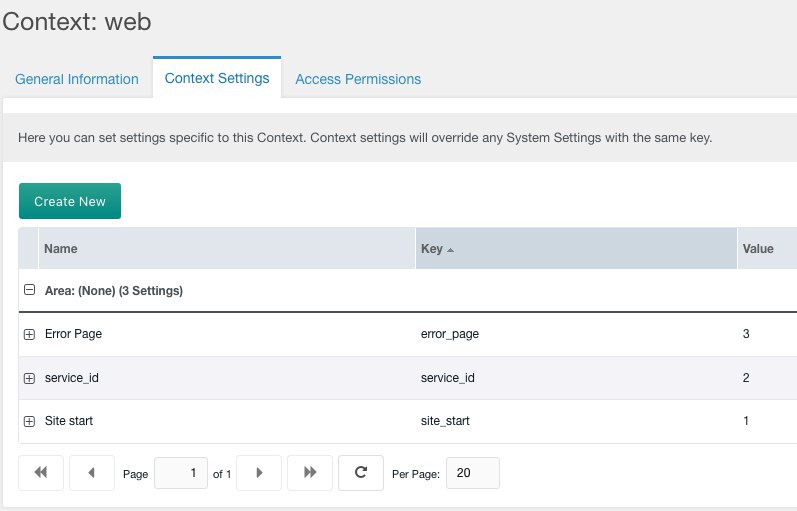Refresh the context settings grid
The width and height of the screenshot is (797, 511).
[x=361, y=473]
